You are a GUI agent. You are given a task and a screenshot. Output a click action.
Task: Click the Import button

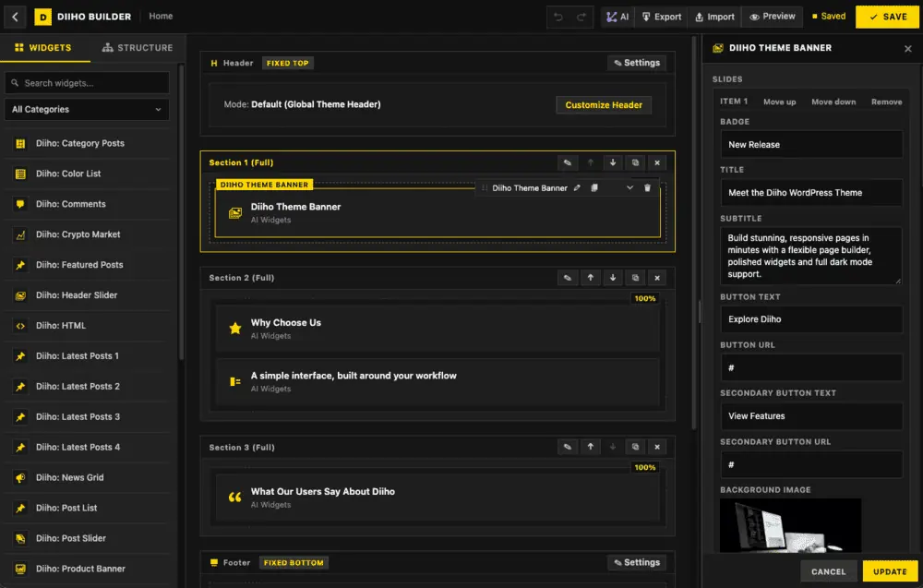(x=714, y=17)
